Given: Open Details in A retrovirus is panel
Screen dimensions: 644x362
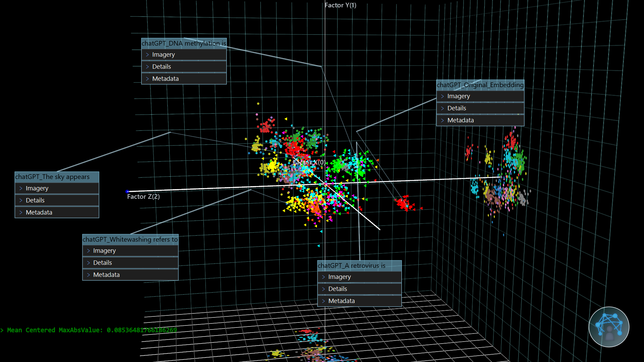Looking at the screenshot, I should pyautogui.click(x=337, y=289).
